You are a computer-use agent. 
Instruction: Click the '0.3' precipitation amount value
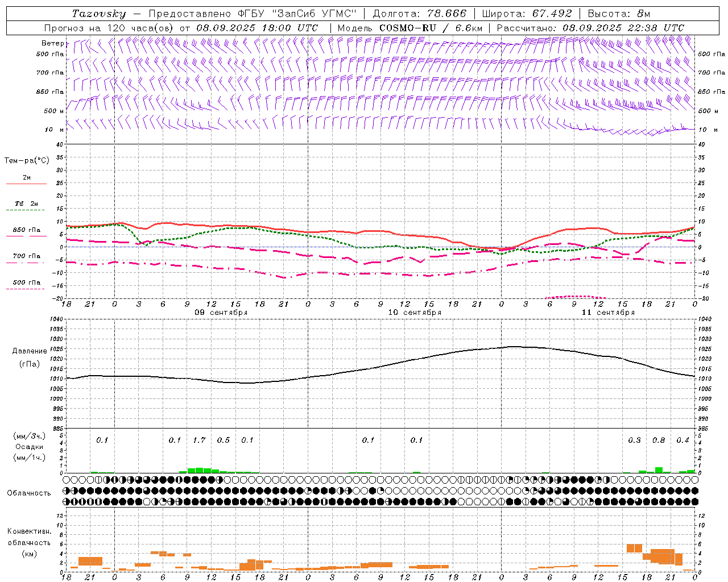tap(634, 440)
